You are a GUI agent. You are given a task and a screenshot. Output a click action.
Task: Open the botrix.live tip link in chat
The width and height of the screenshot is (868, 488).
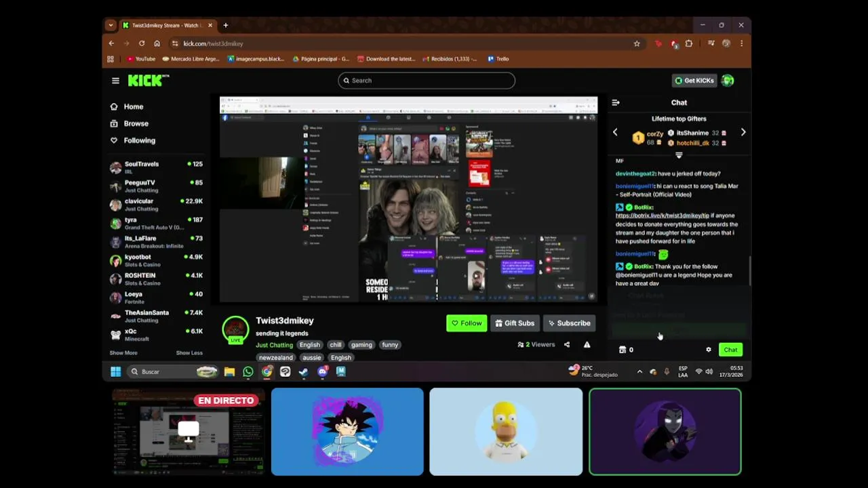[x=662, y=216]
